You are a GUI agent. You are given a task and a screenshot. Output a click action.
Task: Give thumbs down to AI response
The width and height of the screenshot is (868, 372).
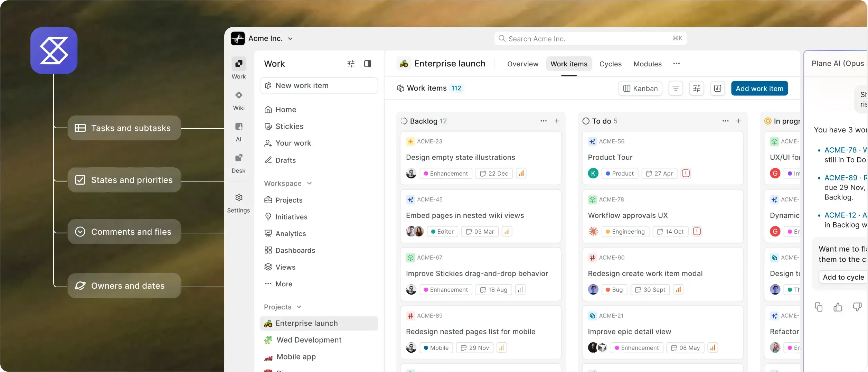tap(857, 307)
